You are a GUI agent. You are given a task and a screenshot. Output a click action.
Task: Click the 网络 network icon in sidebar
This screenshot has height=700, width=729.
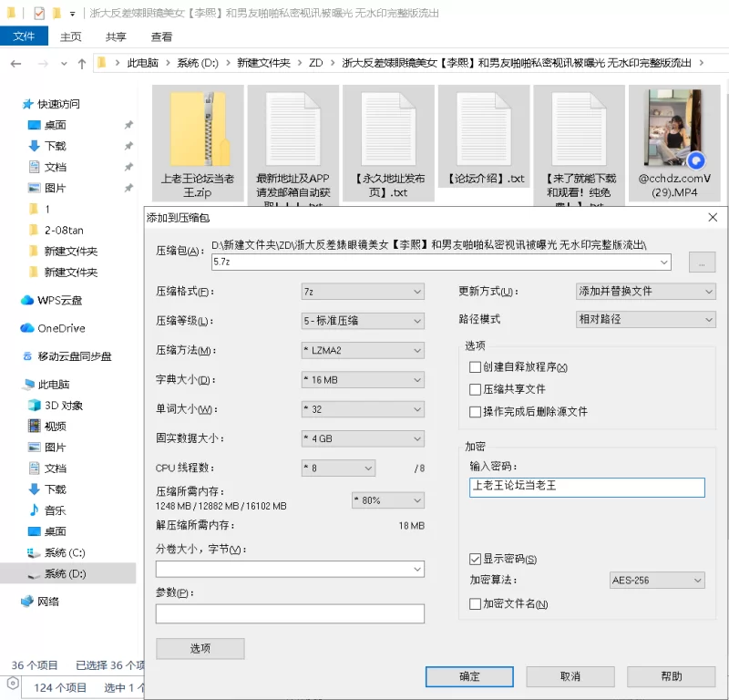27,602
